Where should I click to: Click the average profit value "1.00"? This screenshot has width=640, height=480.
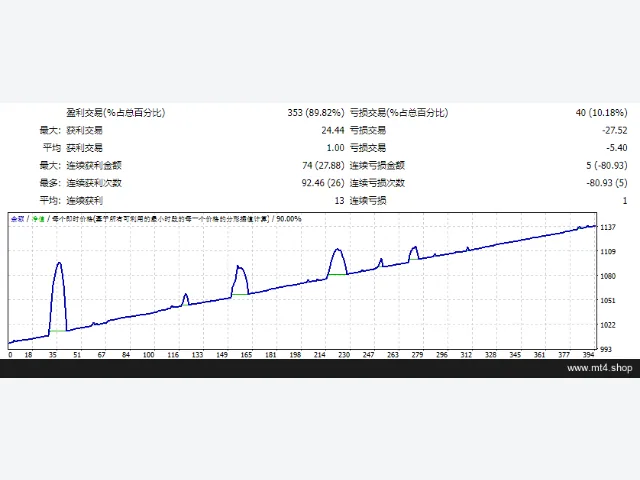tap(336, 148)
